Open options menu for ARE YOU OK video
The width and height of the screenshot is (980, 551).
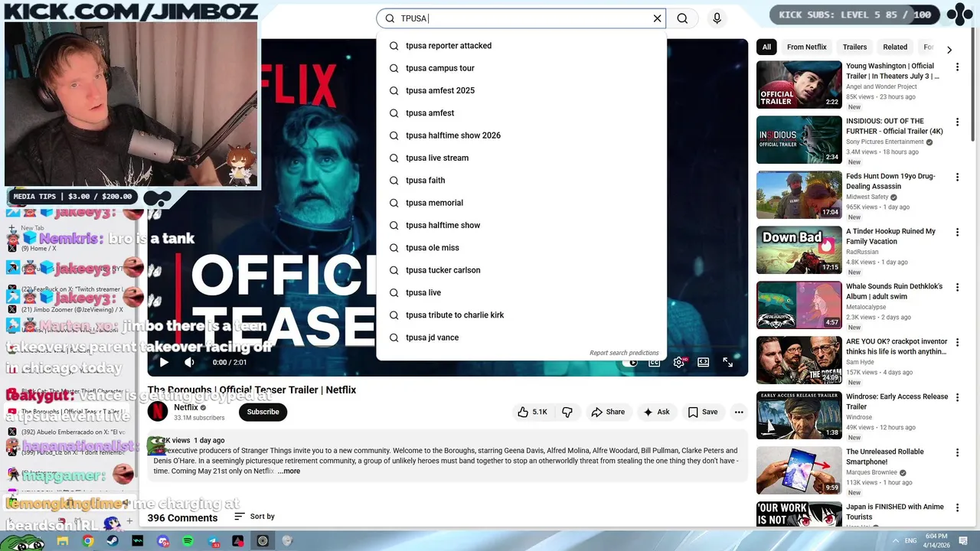[957, 343]
